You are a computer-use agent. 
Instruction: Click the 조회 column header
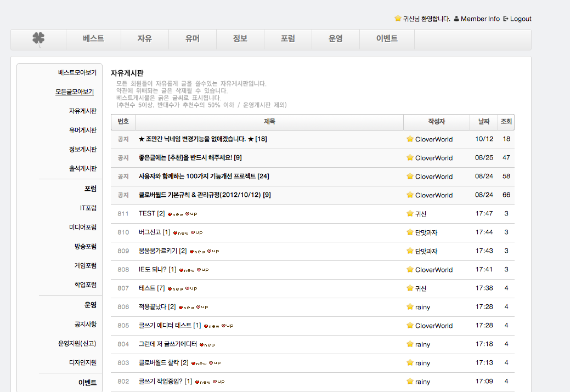tap(506, 122)
